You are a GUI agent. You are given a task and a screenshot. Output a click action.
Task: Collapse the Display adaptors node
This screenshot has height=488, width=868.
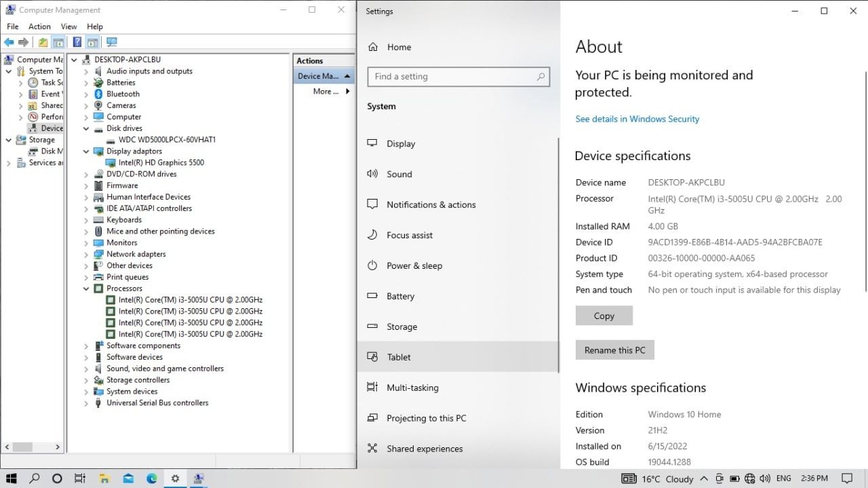coord(86,151)
